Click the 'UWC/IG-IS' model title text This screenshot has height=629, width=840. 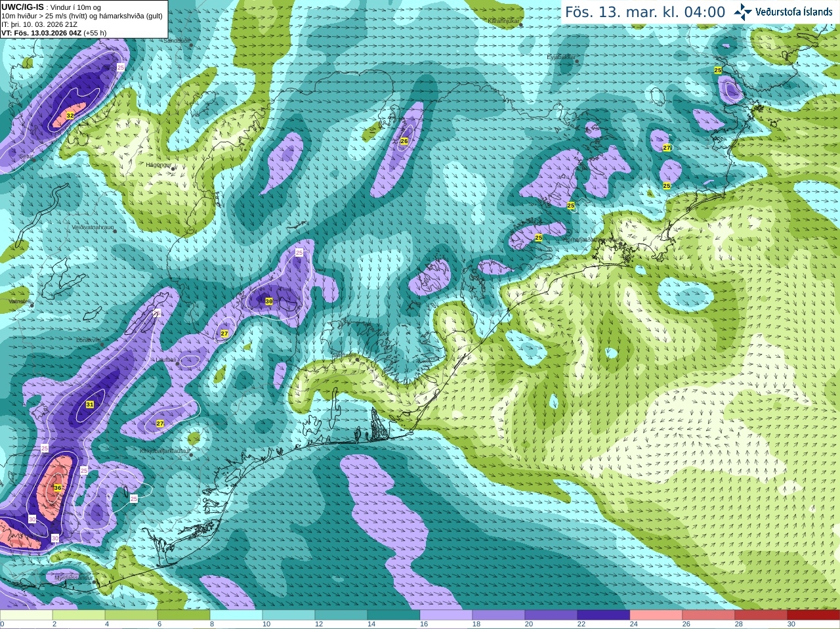click(x=22, y=7)
